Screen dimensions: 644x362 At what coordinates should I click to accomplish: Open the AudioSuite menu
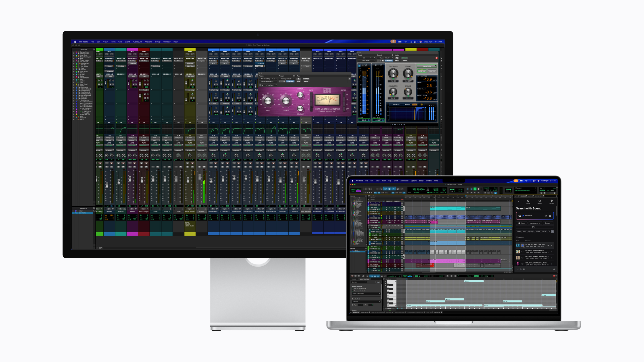[404, 181]
